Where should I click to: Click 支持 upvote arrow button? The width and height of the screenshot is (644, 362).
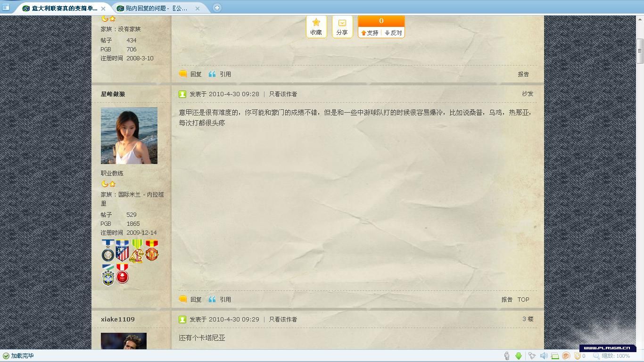pyautogui.click(x=370, y=33)
